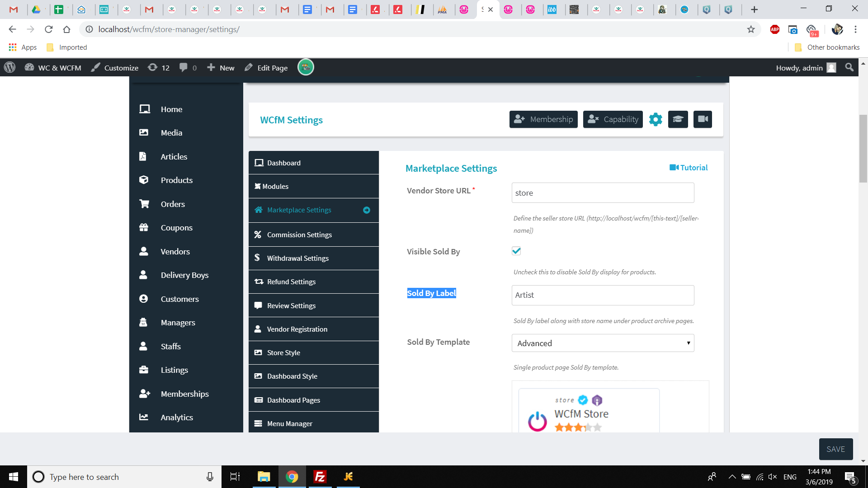
Task: Click the Windows taskbar search box
Action: [x=124, y=477]
